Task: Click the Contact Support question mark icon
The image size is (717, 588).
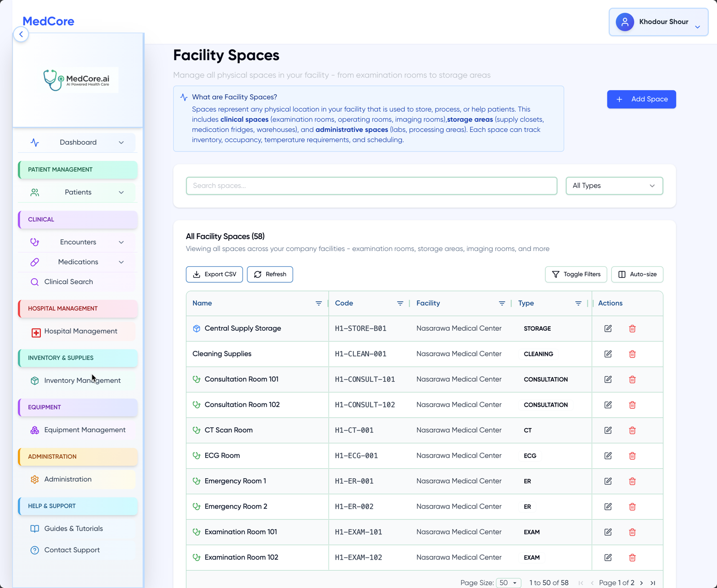Action: point(35,550)
